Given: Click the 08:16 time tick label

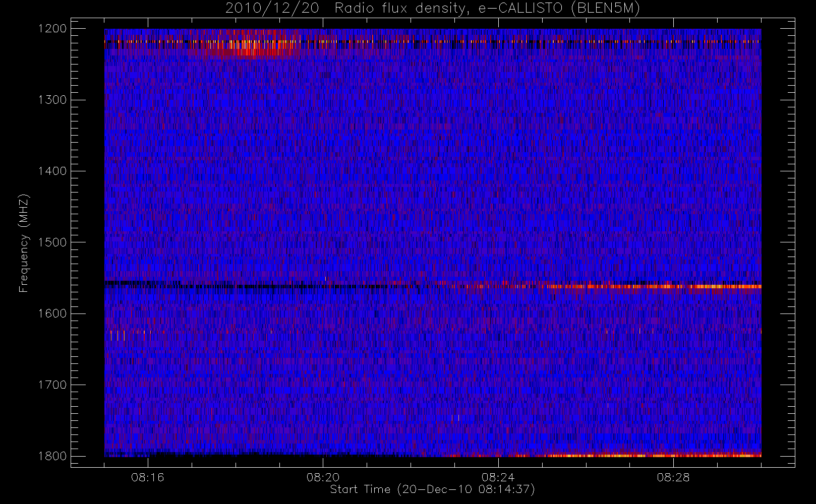Looking at the screenshot, I should (148, 477).
